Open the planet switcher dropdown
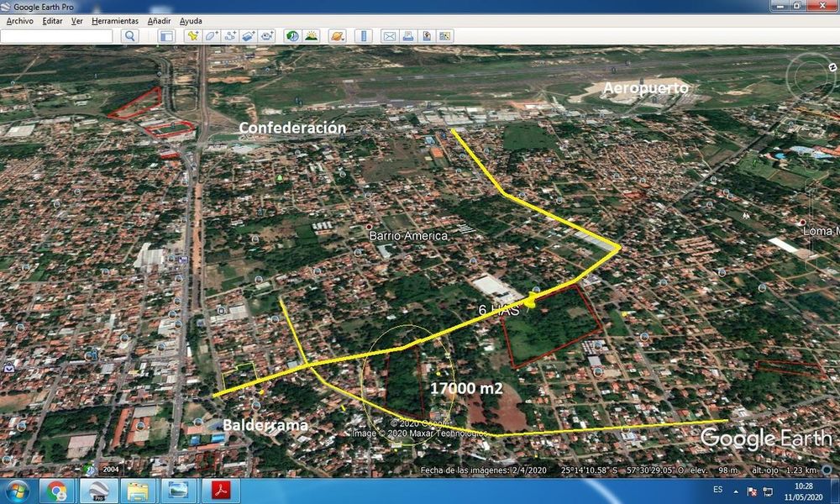This screenshot has height=504, width=840. coord(337,36)
